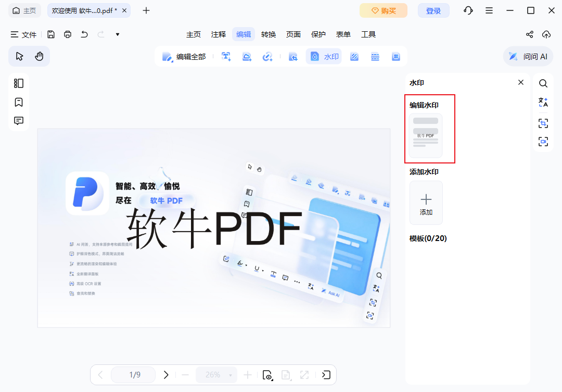Click the 购买 purchase button
Viewport: 562px width, 392px height.
[x=384, y=11]
